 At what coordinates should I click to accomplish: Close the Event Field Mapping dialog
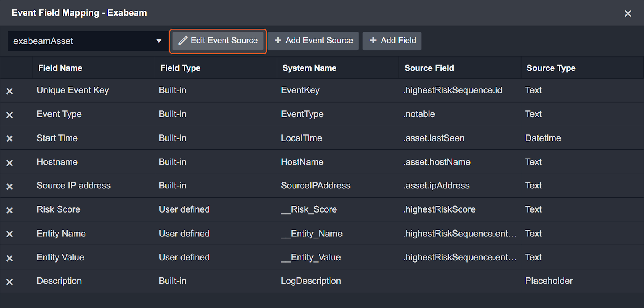tap(627, 14)
